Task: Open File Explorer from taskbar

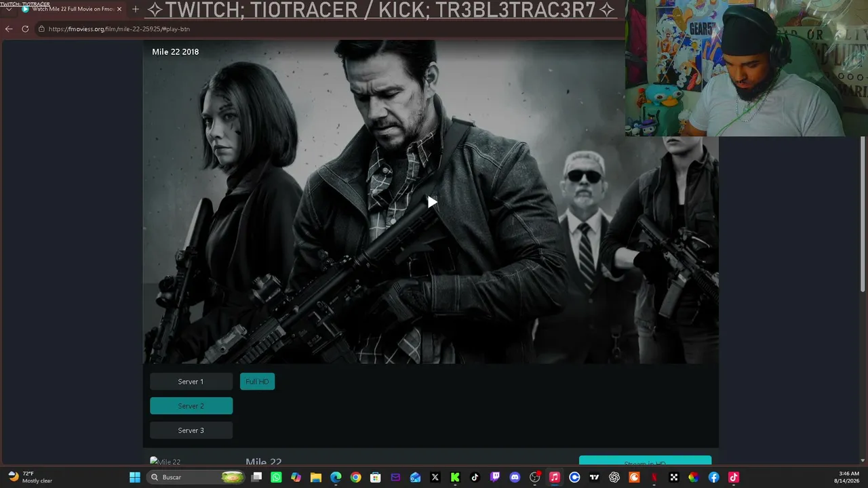Action: [316, 477]
